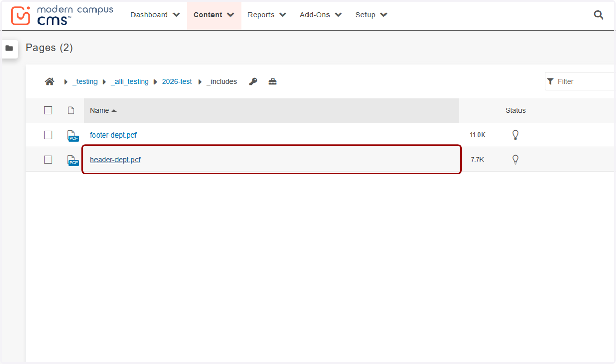Toggle the select-all checkbox in header row
The image size is (616, 364).
pyautogui.click(x=48, y=110)
